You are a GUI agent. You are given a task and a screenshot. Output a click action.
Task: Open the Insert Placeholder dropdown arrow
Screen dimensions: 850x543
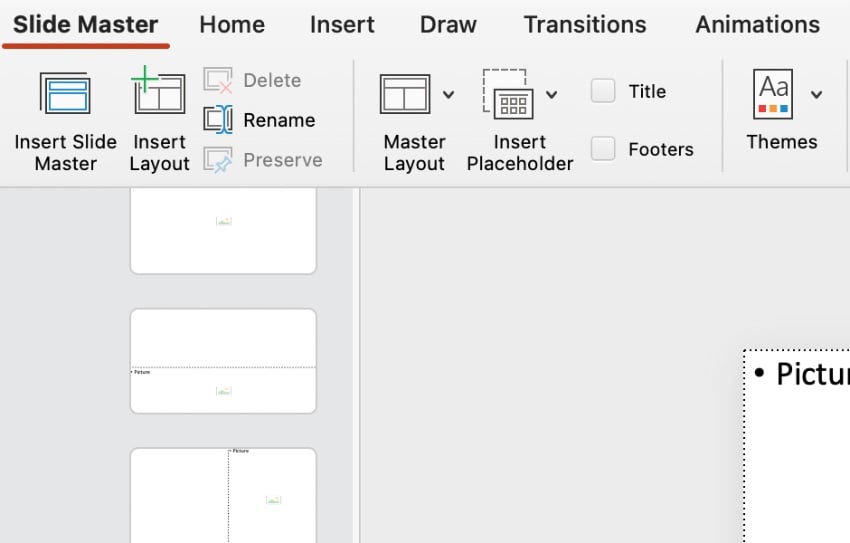pyautogui.click(x=552, y=95)
